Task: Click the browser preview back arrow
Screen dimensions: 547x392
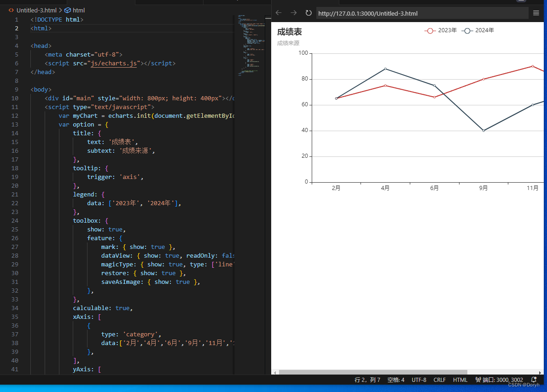Action: (279, 13)
